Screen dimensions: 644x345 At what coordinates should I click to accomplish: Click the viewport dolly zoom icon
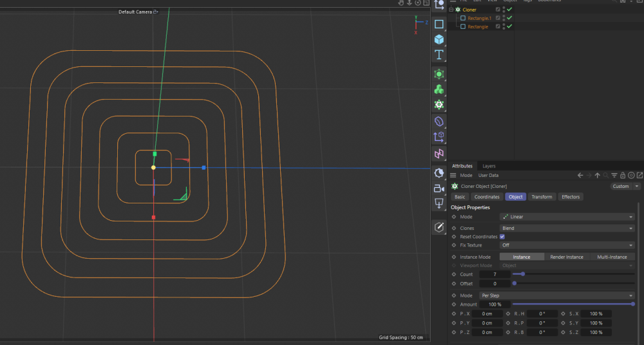409,3
